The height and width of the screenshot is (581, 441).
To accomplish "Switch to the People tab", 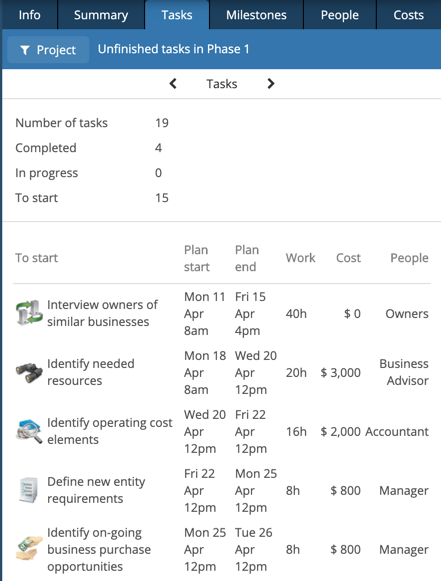I will point(340,15).
